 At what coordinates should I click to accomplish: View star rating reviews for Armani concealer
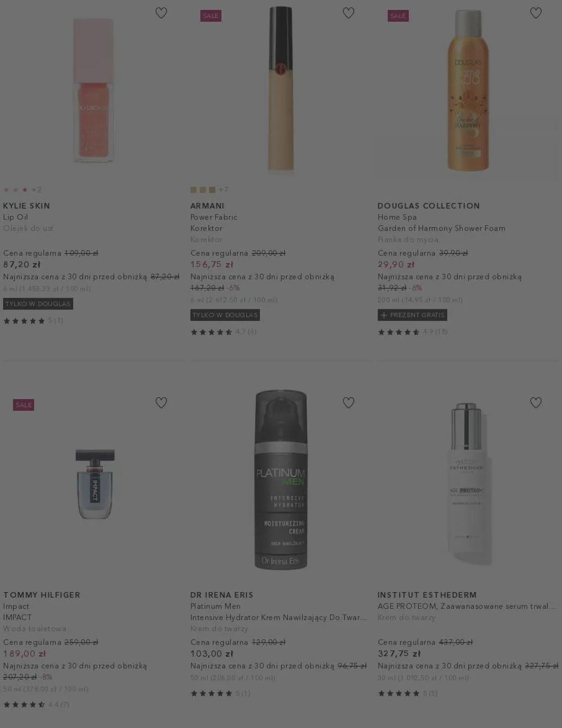pyautogui.click(x=223, y=332)
